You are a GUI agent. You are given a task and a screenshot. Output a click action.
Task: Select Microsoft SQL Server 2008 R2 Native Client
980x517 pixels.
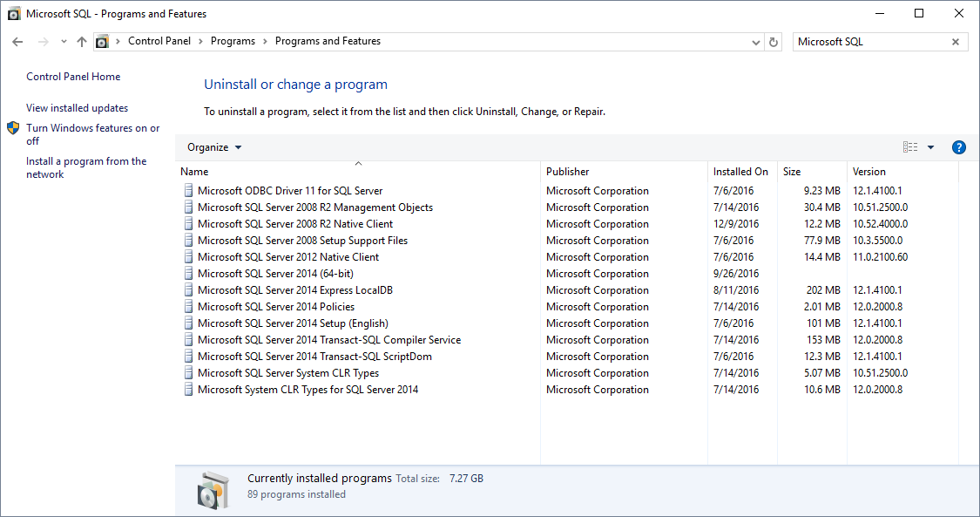295,224
